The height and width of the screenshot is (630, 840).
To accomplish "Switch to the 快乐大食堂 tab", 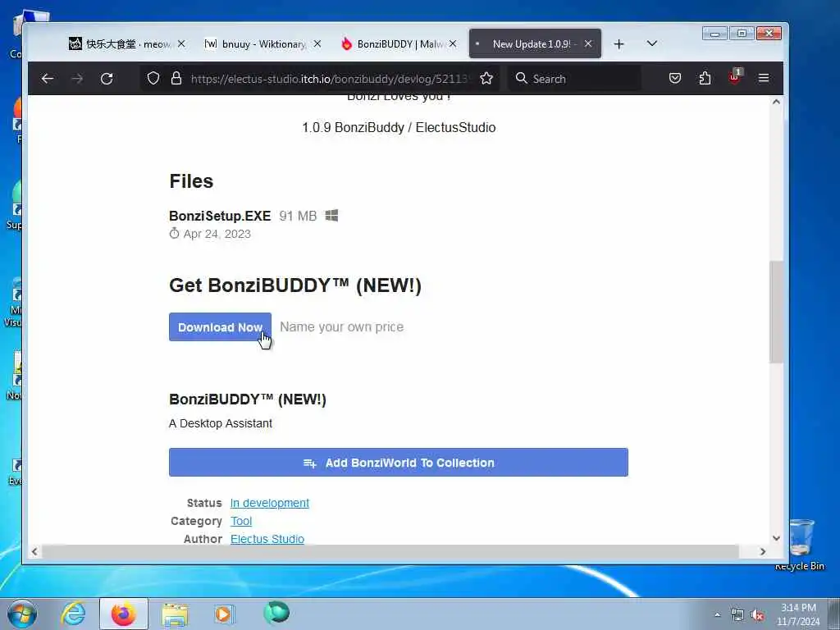I will pos(126,44).
